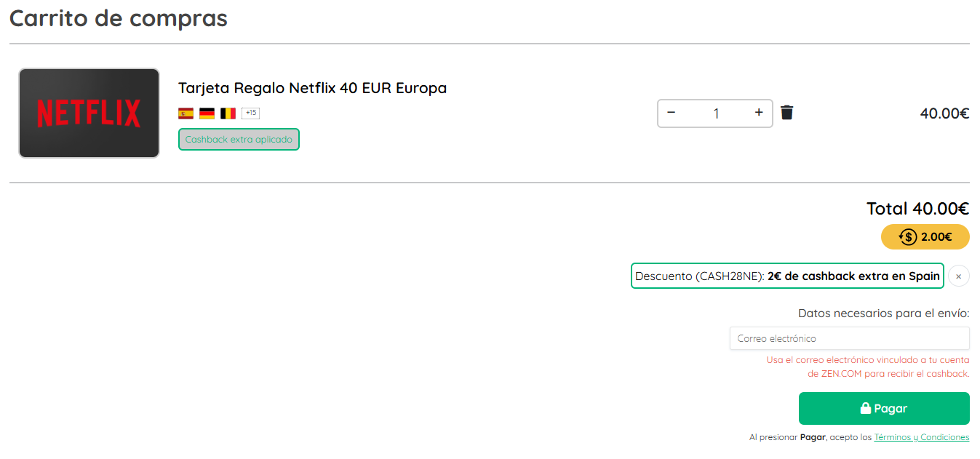Remove the CASH28NE discount code

[x=958, y=276]
